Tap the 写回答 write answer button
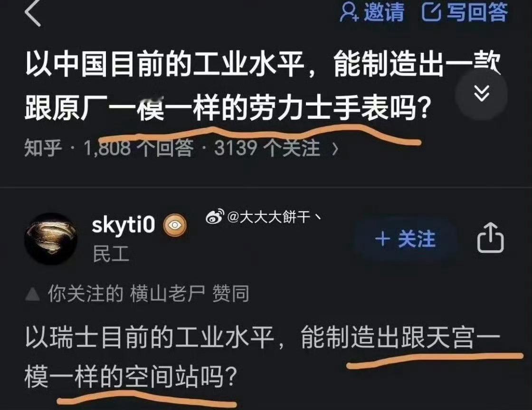532x410 pixels. (x=465, y=12)
